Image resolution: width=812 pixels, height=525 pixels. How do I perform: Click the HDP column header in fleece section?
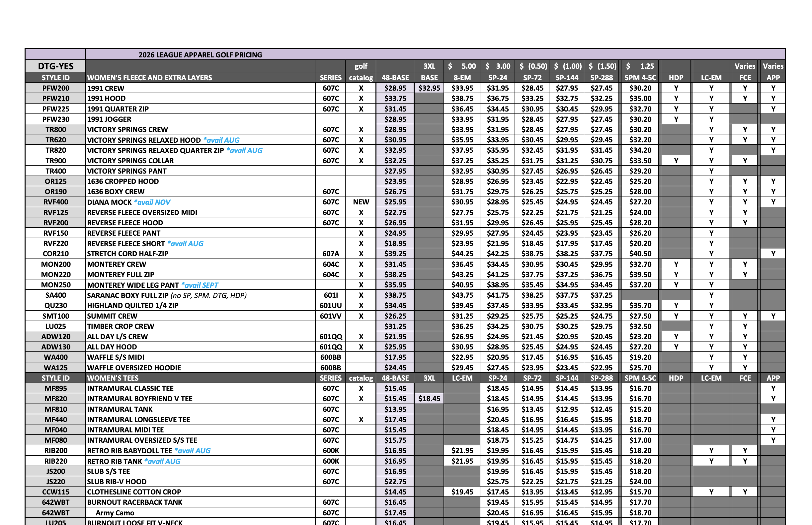676,78
